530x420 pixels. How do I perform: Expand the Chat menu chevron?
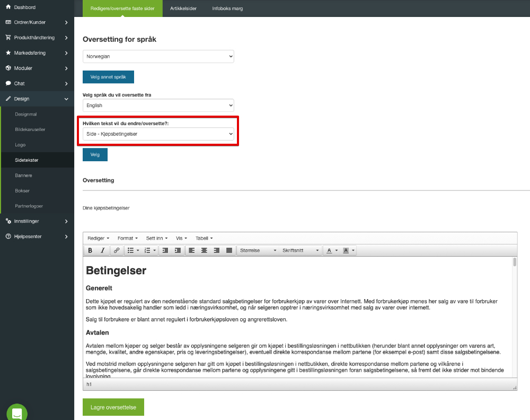(x=66, y=84)
